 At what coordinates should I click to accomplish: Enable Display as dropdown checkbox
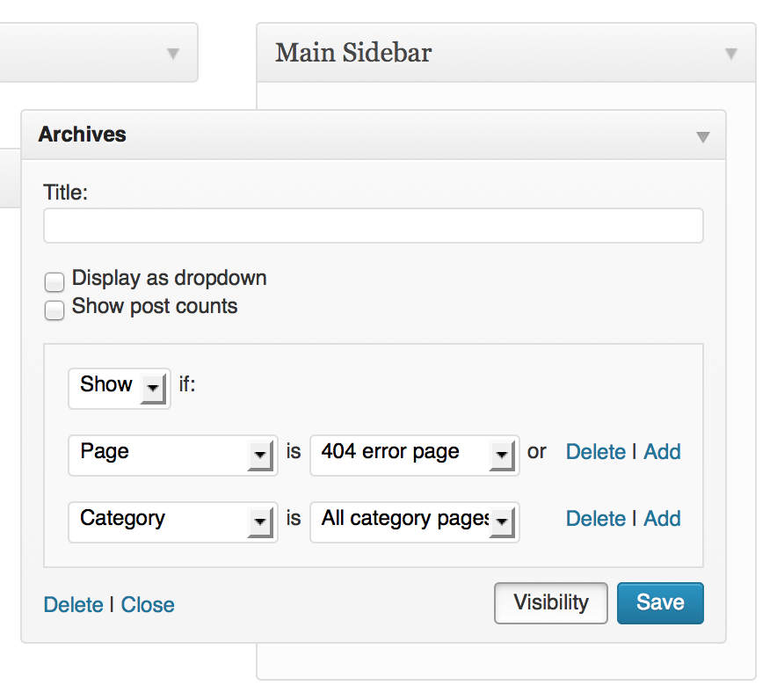point(54,282)
